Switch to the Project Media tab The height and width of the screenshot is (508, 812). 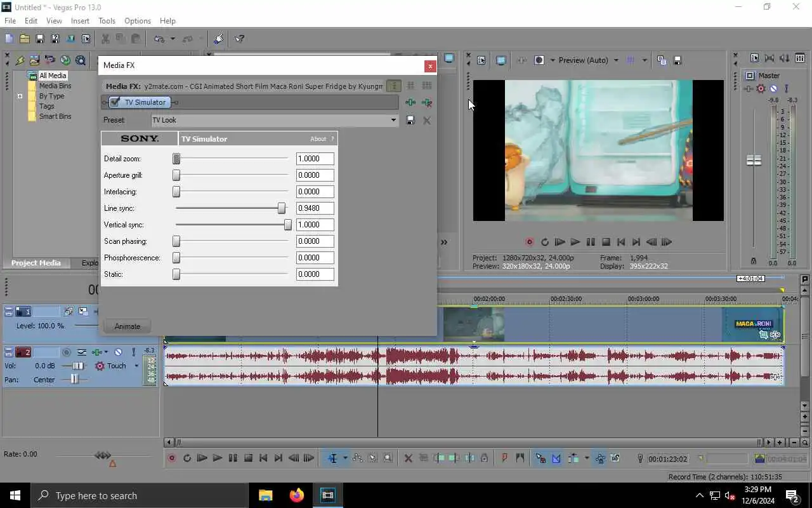pos(36,263)
